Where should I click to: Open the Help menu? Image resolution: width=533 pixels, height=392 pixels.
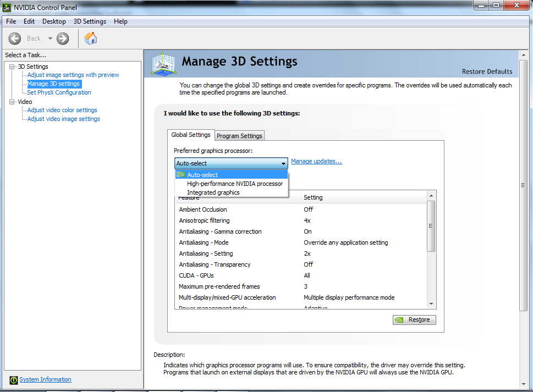120,21
